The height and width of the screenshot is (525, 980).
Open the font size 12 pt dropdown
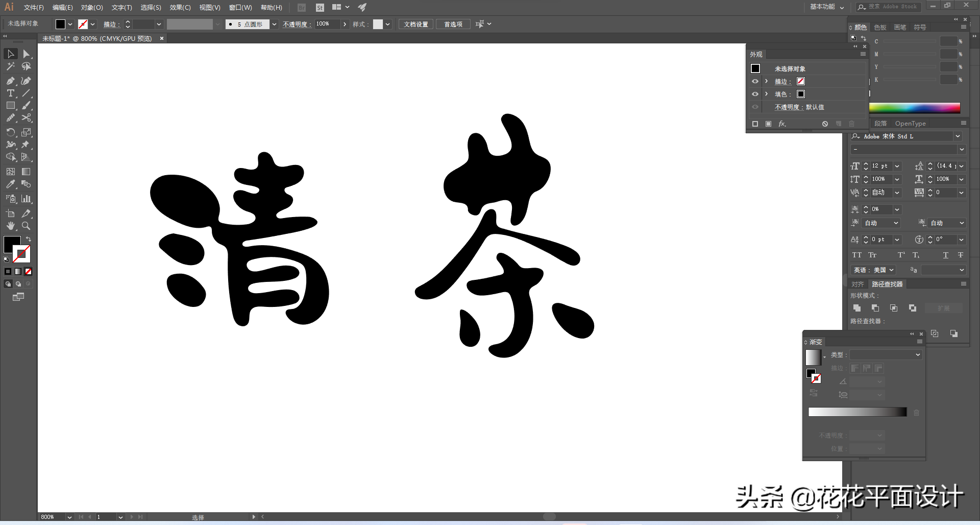897,166
